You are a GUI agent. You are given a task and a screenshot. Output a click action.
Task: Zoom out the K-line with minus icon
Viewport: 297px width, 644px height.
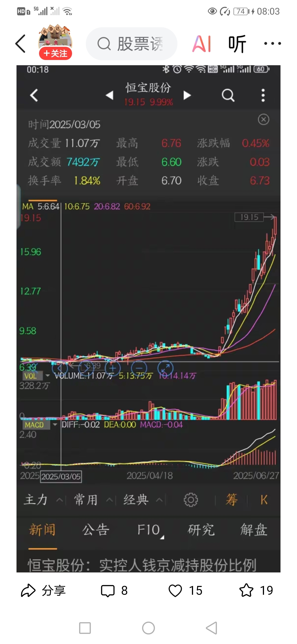[139, 368]
